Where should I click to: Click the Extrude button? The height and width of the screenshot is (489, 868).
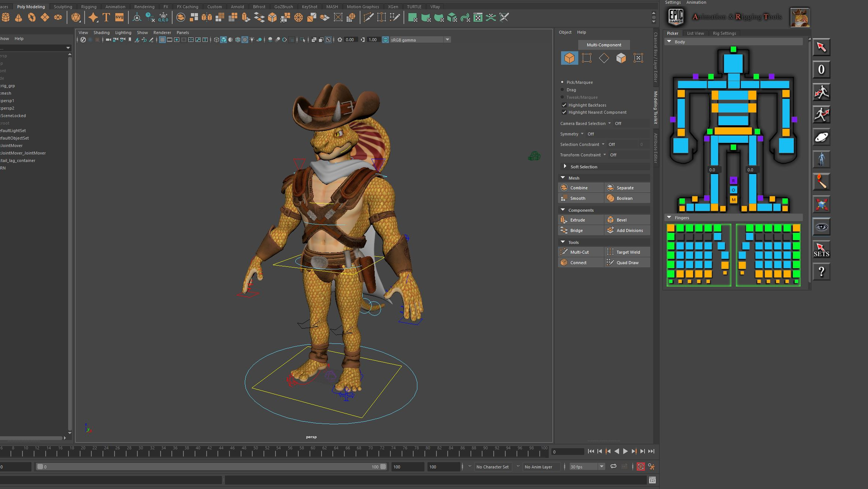coord(581,220)
